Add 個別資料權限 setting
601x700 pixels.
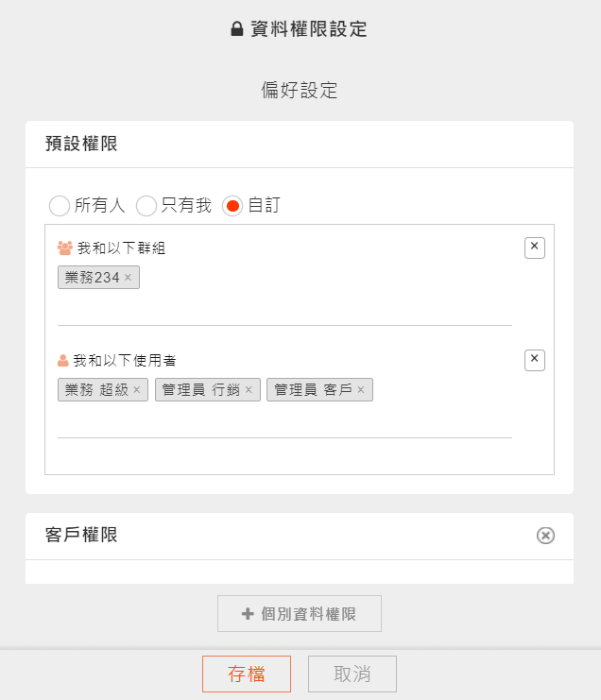click(300, 613)
